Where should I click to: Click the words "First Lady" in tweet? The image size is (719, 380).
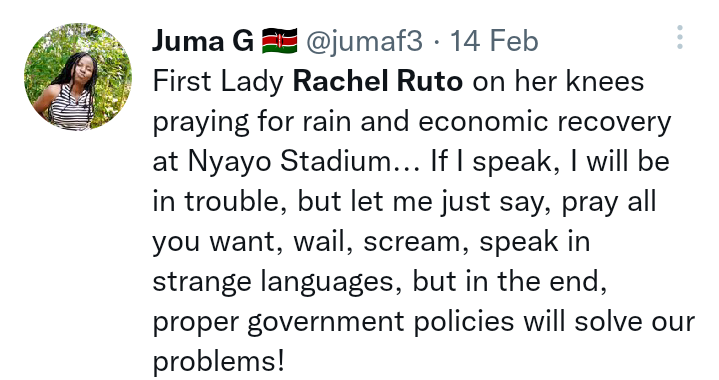tap(218, 82)
